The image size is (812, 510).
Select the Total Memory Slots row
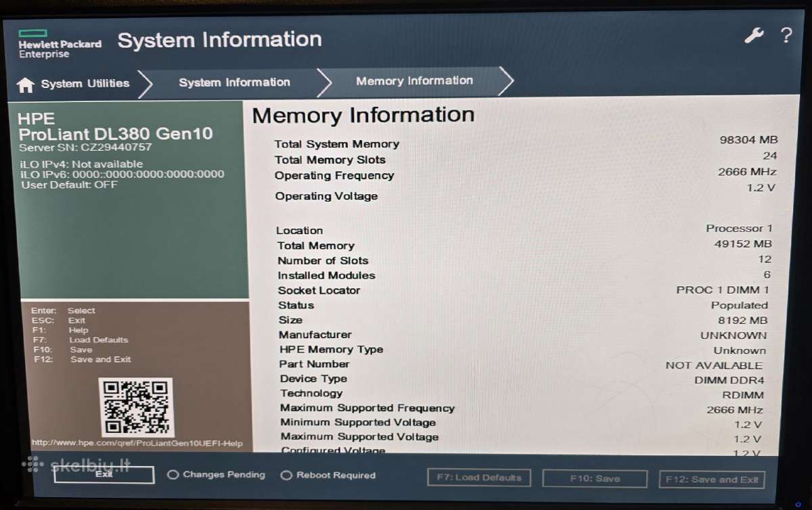tap(526, 158)
